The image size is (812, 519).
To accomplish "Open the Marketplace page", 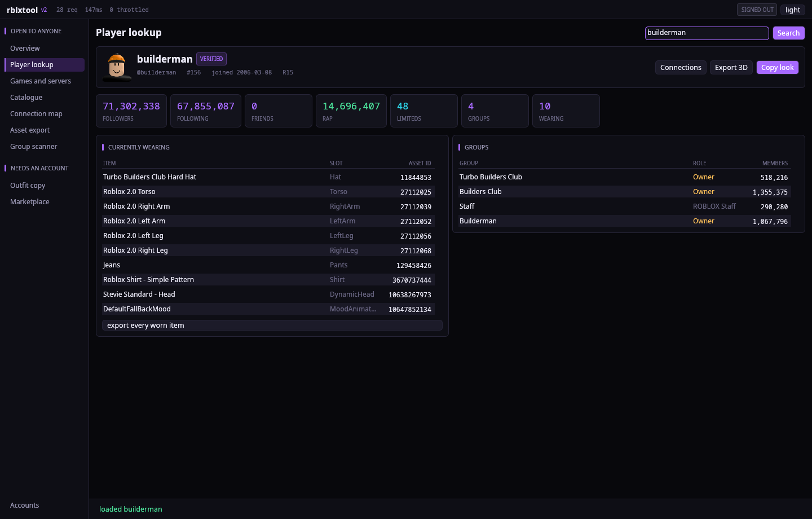I will [x=45, y=202].
